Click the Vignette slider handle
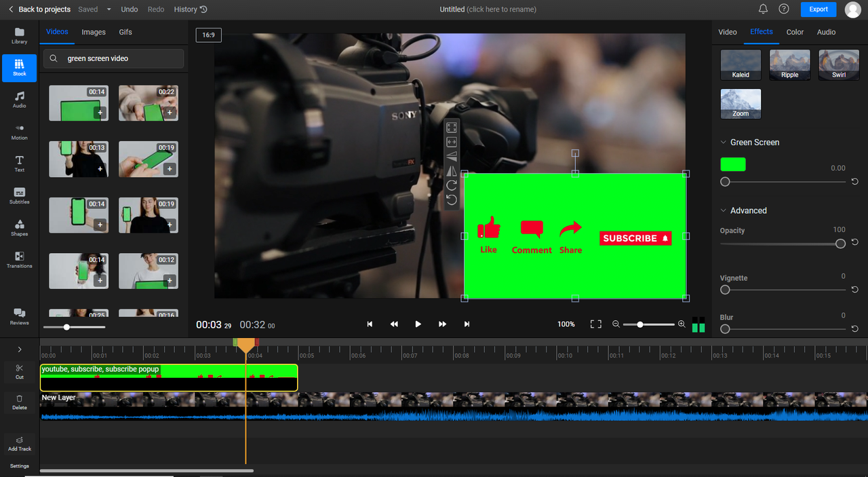This screenshot has height=477, width=868. pos(725,290)
